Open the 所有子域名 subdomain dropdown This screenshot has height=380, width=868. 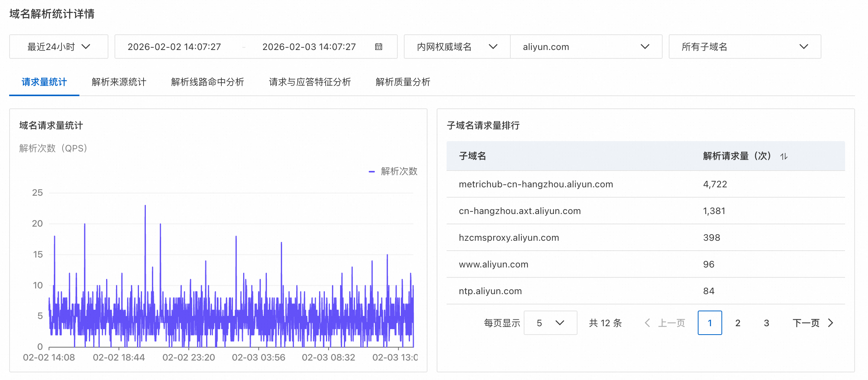pos(745,47)
